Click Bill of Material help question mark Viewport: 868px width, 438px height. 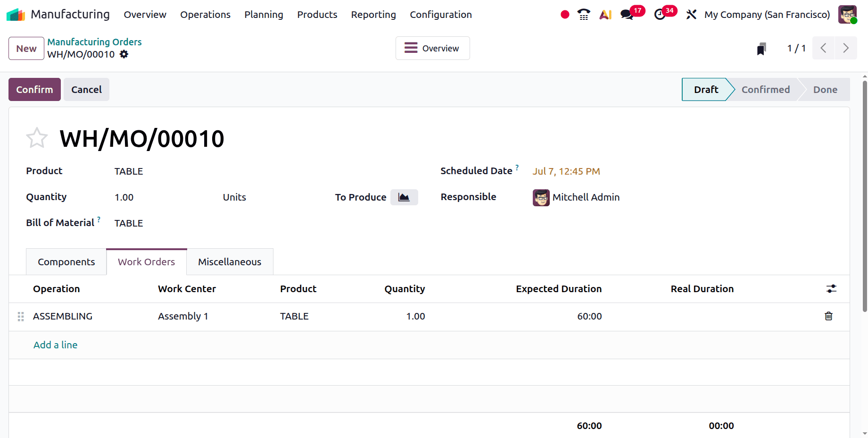[x=99, y=219]
